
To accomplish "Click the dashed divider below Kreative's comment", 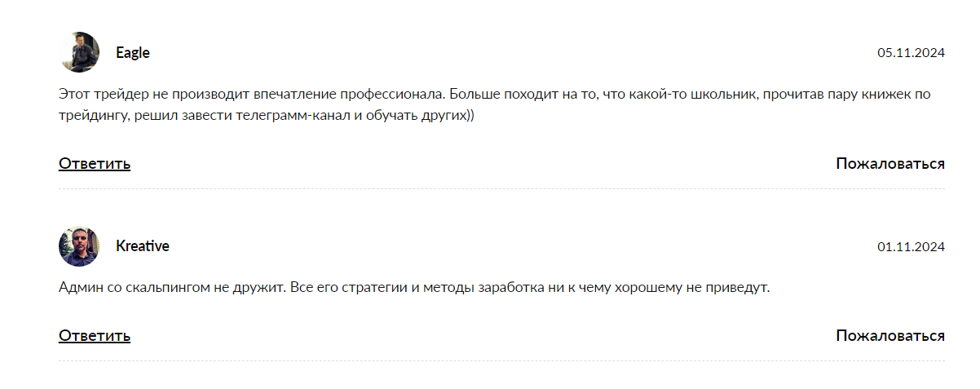I will pyautogui.click(x=501, y=360).
